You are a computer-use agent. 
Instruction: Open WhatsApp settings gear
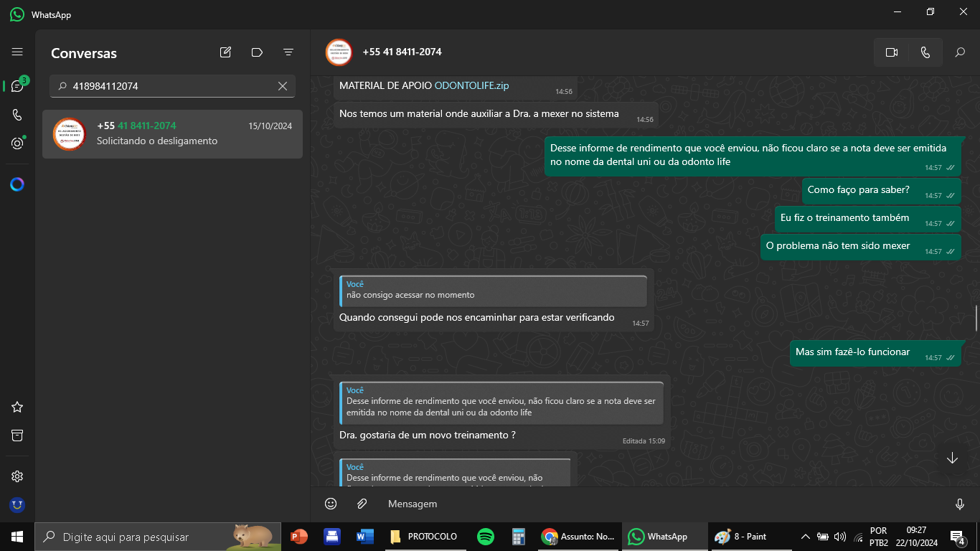point(17,476)
